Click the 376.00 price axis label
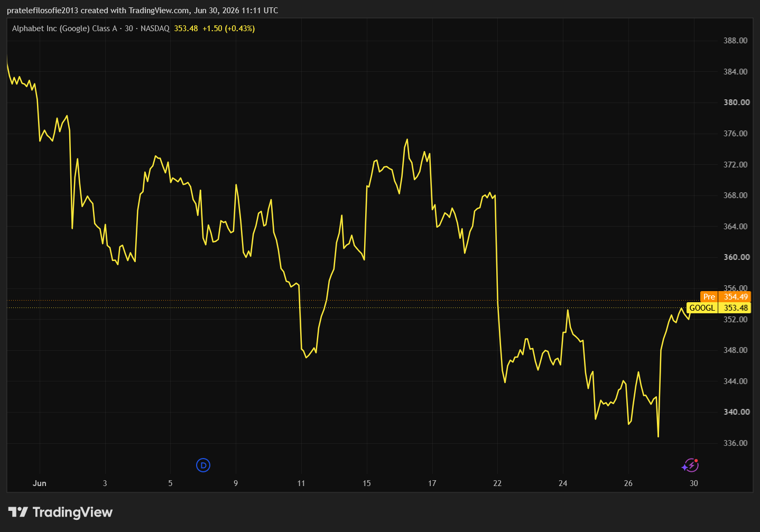Screen dimensions: 760x532 (x=736, y=134)
